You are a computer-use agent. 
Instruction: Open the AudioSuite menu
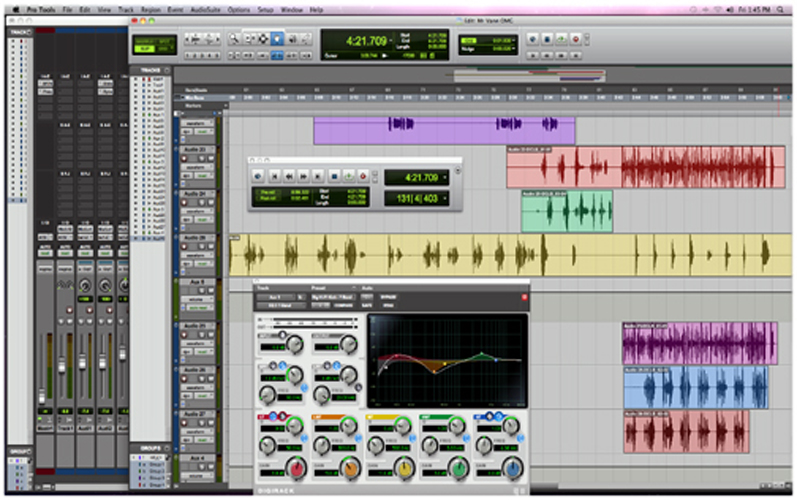(207, 8)
